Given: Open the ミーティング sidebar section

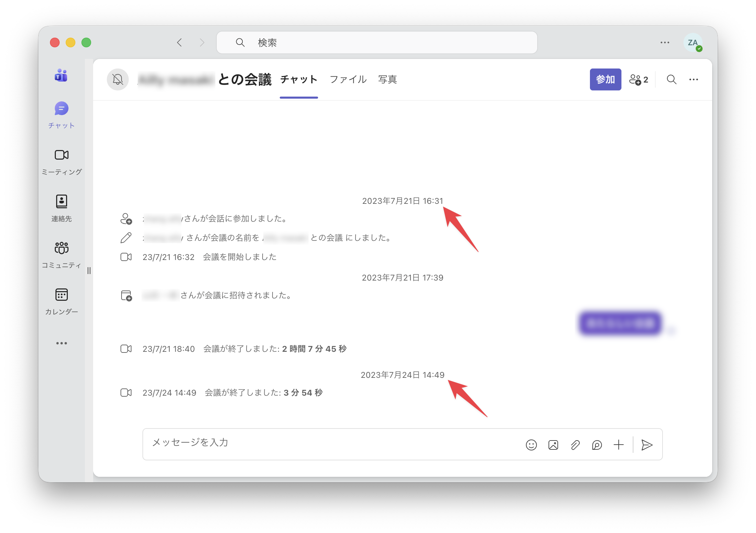Looking at the screenshot, I should (61, 162).
